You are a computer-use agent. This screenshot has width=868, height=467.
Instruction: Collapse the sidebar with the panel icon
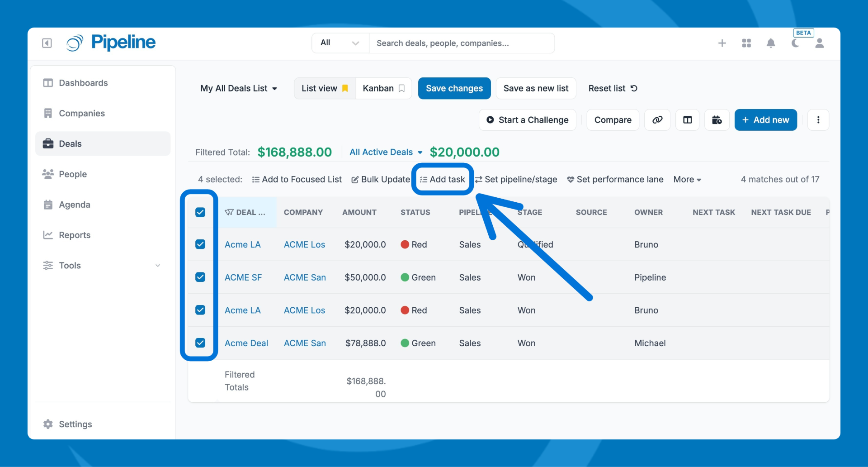coord(47,43)
